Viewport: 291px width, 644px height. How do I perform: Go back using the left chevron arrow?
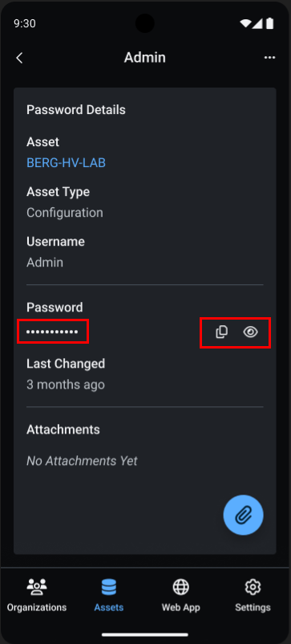click(19, 58)
